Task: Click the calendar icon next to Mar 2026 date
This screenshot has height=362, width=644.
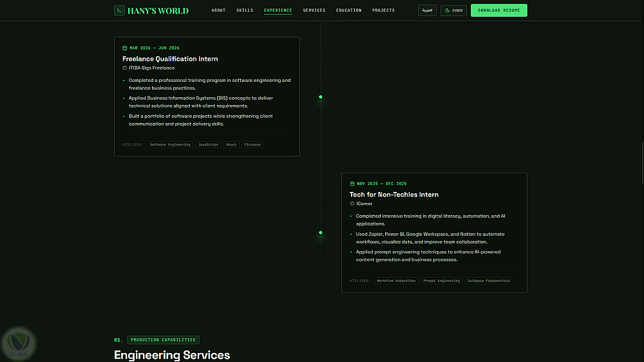Action: [124, 48]
